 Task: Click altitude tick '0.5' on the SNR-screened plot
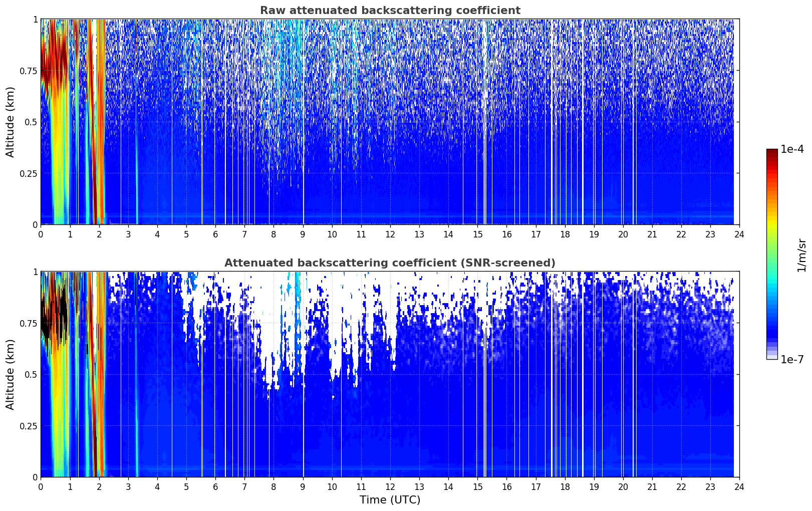[x=32, y=374]
